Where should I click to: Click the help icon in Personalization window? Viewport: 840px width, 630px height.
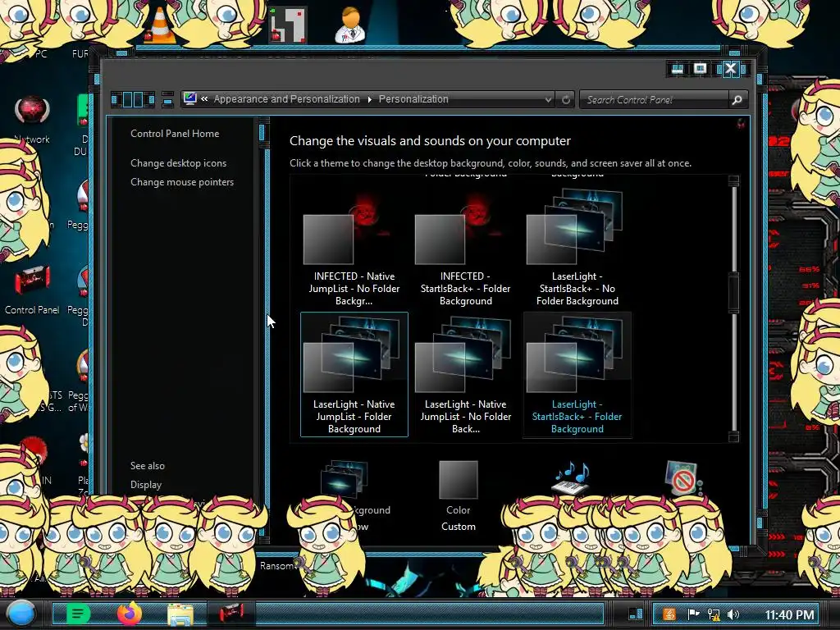(741, 124)
